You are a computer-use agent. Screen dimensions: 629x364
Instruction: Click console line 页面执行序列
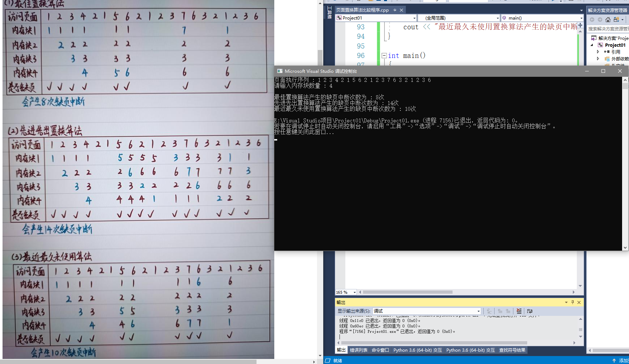353,80
